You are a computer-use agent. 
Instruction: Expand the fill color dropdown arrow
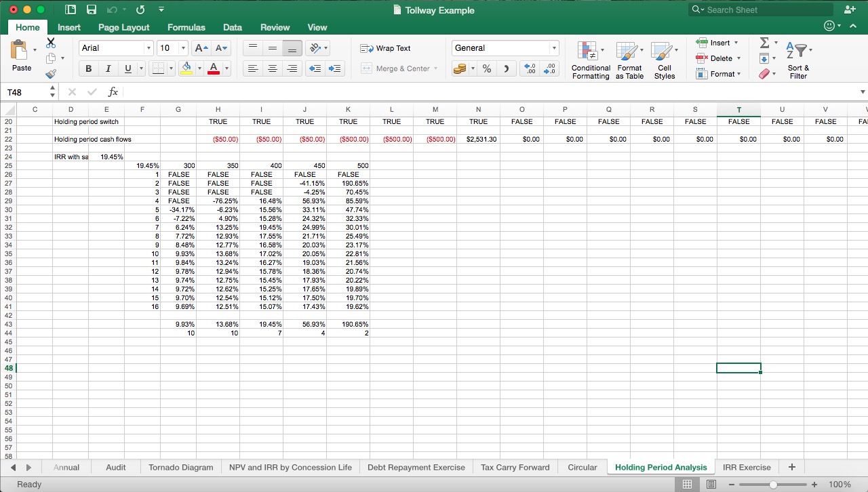[x=199, y=68]
